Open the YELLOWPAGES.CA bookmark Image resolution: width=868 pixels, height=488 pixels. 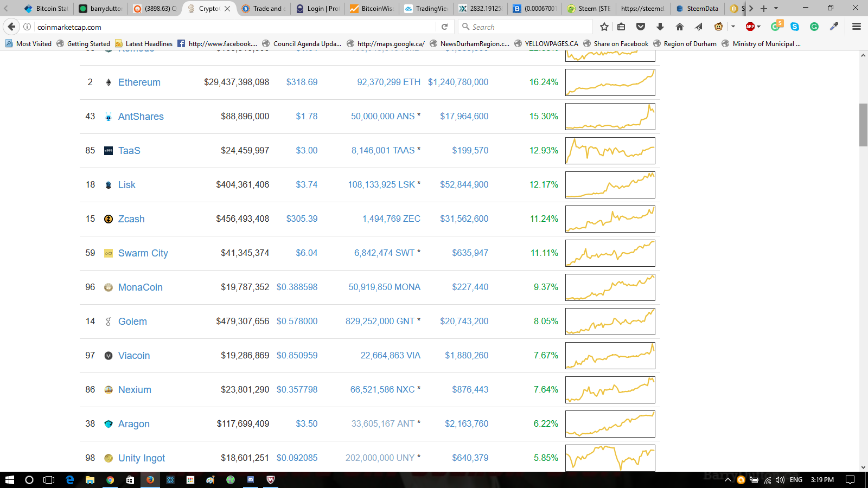[546, 44]
